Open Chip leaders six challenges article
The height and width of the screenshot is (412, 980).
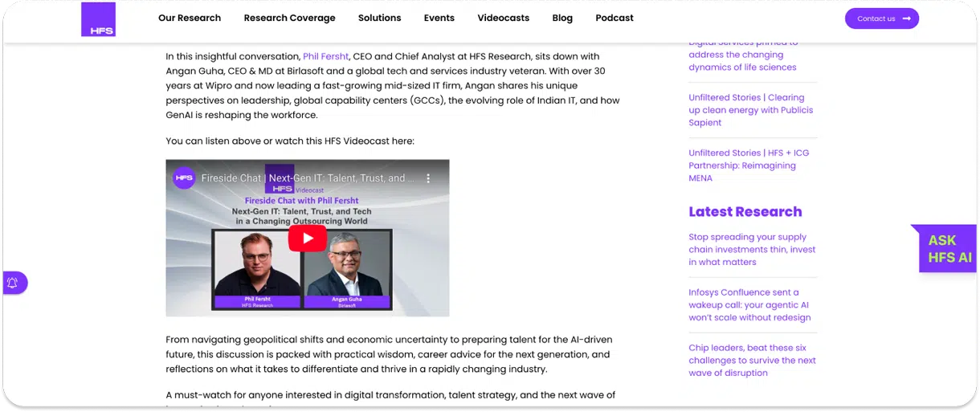tap(752, 361)
